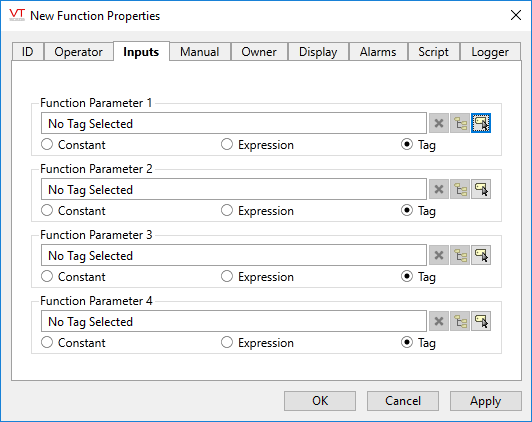This screenshot has height=422, width=532.
Task: Open tag browser tree for Function Parameter 2
Action: coord(460,189)
